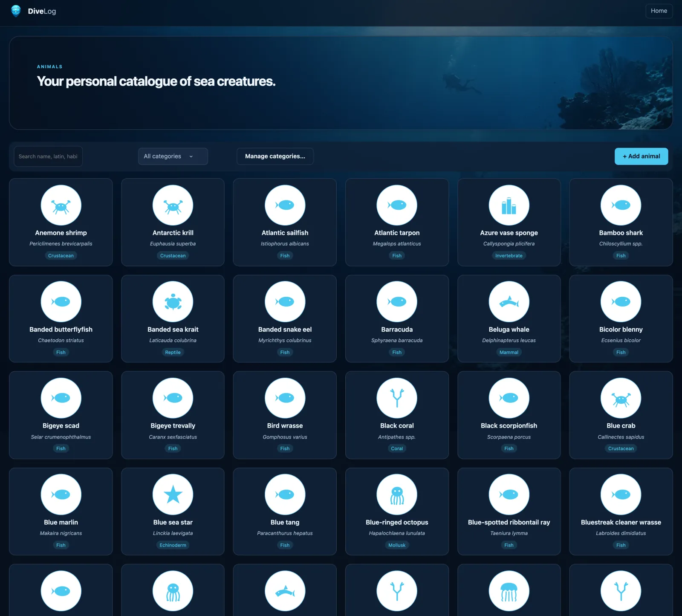Click the latin name Euphausia superba
The height and width of the screenshot is (616, 682).
click(x=173, y=244)
